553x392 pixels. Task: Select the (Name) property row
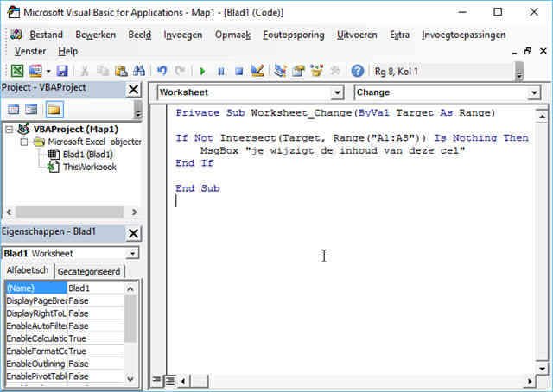coord(66,288)
